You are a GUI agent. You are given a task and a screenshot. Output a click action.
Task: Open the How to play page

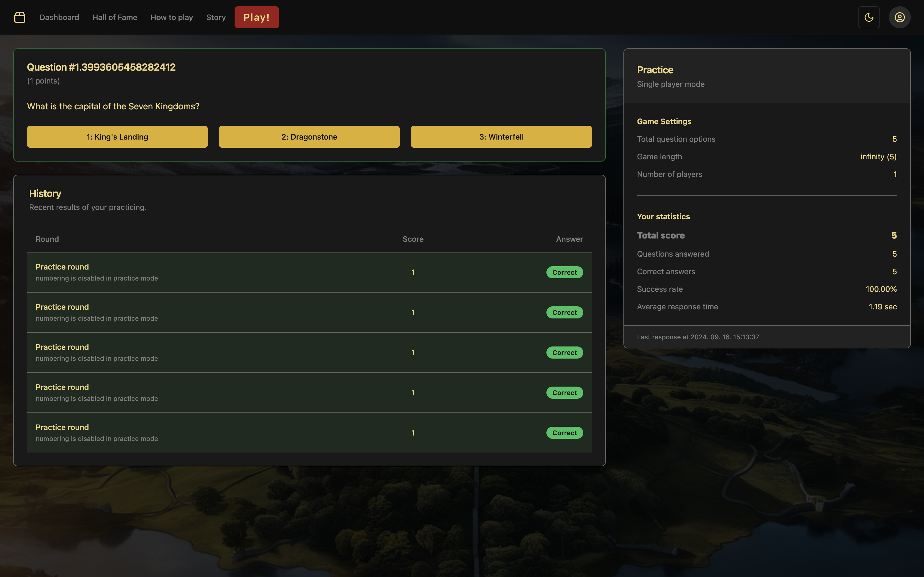(x=171, y=17)
